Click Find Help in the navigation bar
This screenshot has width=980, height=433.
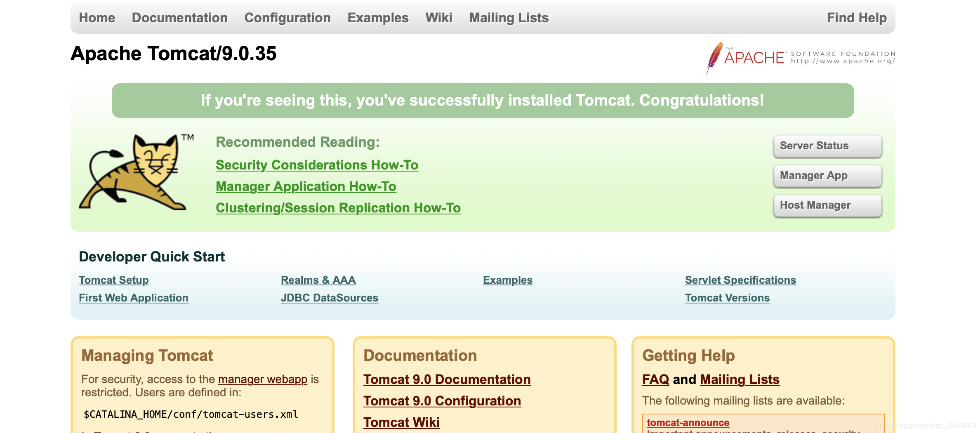[857, 18]
